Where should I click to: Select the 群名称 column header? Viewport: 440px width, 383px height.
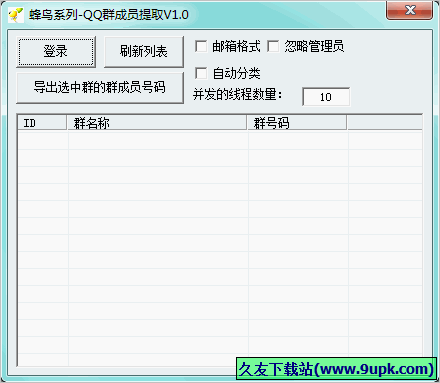(x=157, y=123)
